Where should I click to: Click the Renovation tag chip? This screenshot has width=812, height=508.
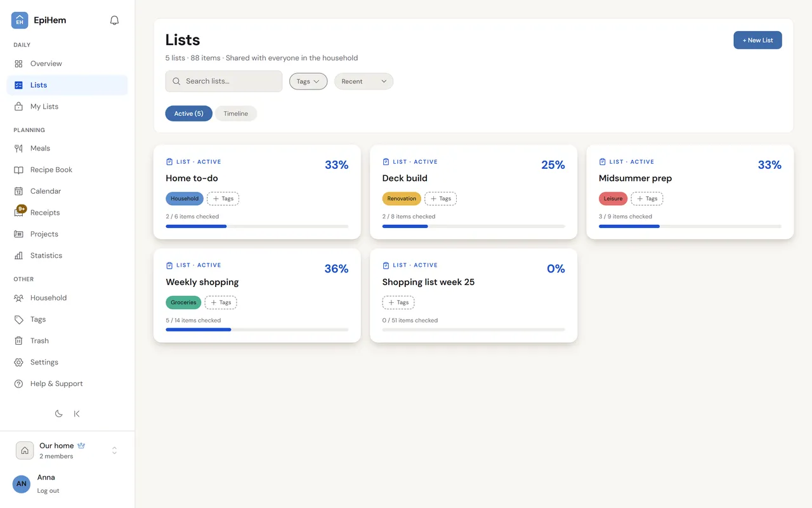[x=402, y=199]
